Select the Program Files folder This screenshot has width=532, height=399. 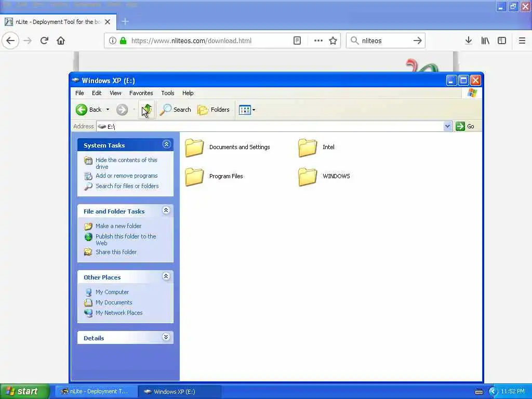214,177
